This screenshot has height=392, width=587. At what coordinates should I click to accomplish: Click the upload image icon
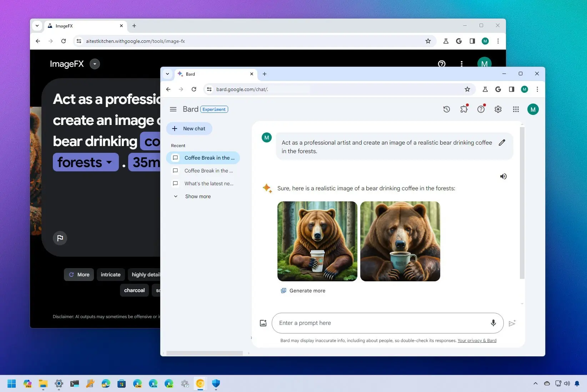(x=263, y=323)
